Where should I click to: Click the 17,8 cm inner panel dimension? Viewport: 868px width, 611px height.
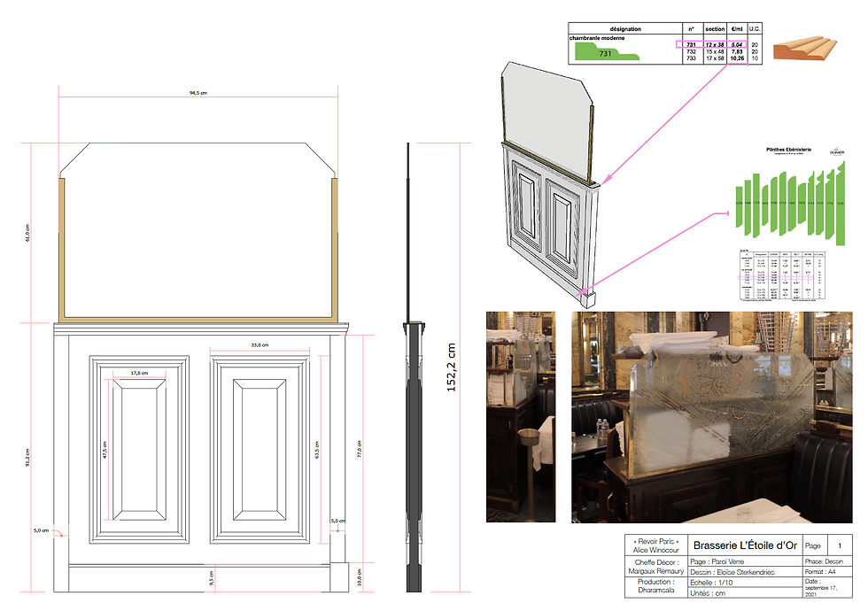point(140,373)
